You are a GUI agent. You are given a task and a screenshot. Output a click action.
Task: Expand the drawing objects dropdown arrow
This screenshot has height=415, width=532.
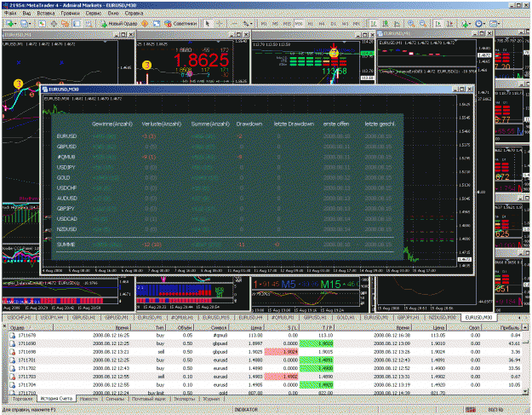(251, 24)
